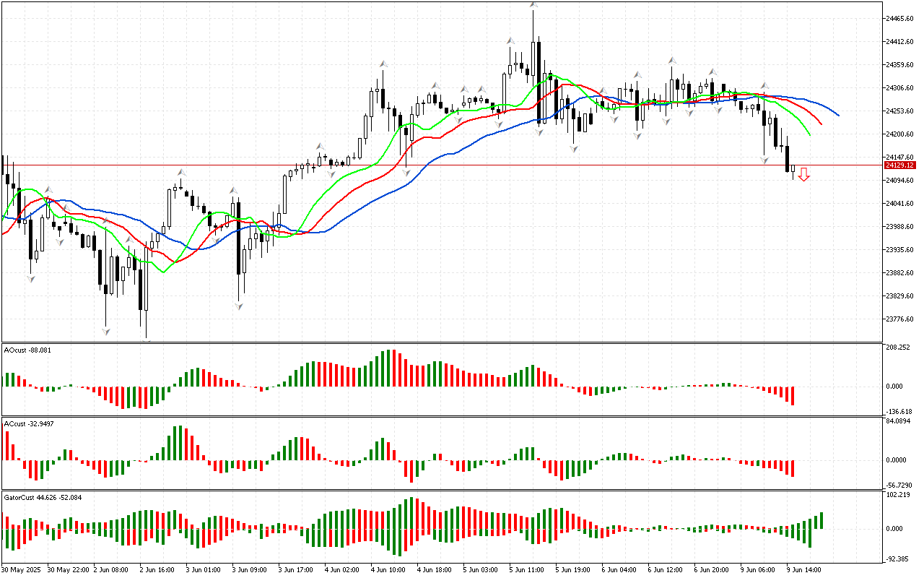Select the right end of the blue Alligator line

coord(837,115)
